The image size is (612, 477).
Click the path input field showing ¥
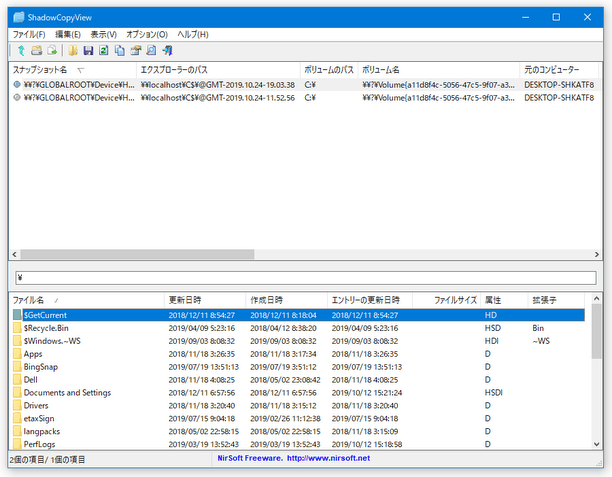(306, 278)
